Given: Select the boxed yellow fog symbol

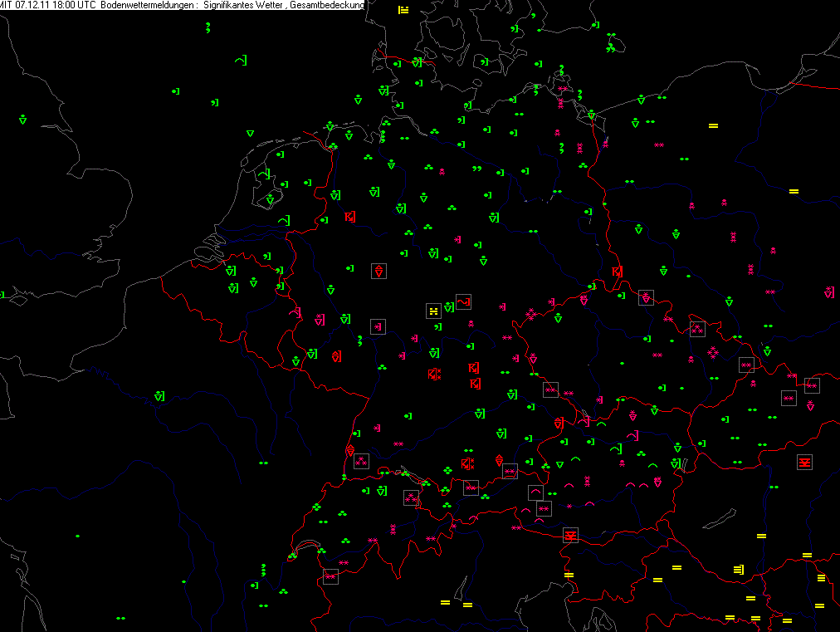Looking at the screenshot, I should coord(432,311).
